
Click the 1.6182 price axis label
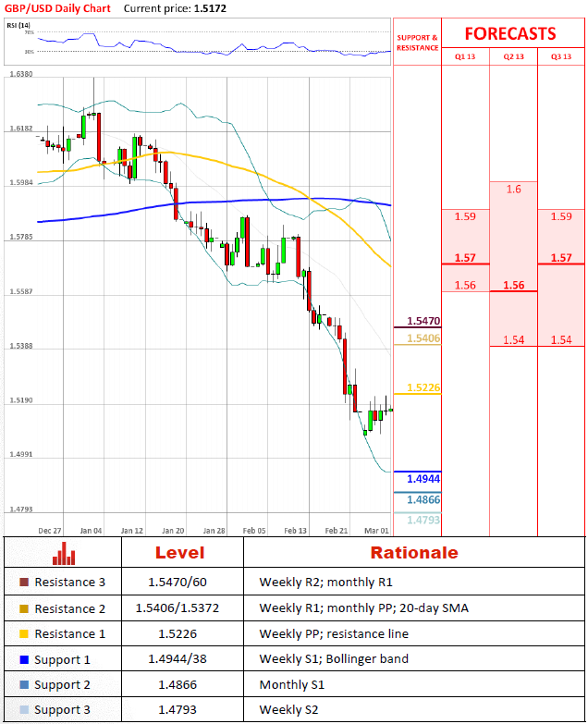[21, 129]
